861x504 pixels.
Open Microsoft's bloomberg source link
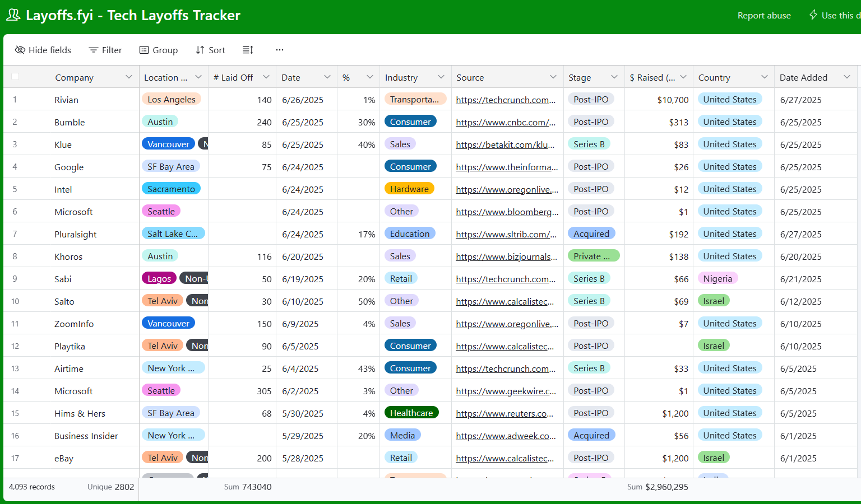(507, 212)
